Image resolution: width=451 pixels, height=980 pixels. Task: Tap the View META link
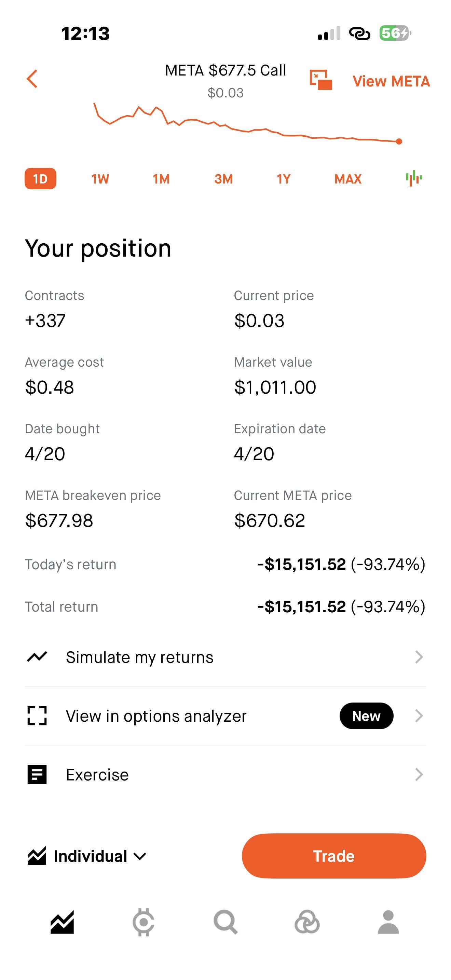coord(391,81)
